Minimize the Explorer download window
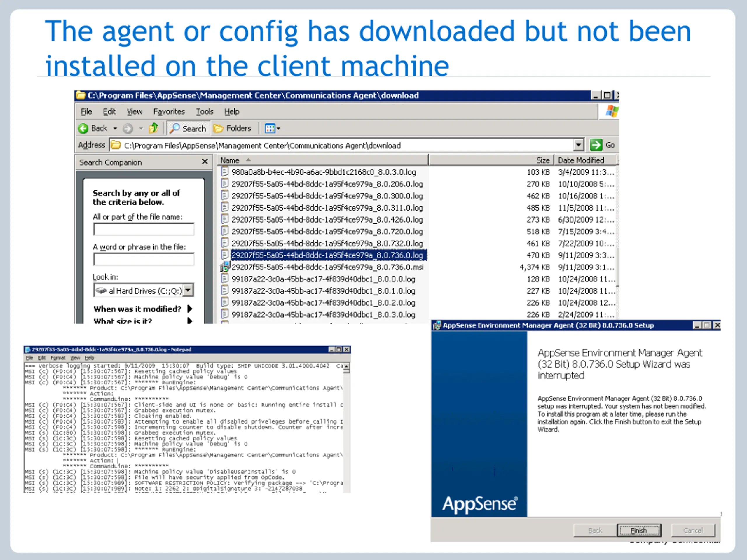The image size is (747, 560). 596,96
